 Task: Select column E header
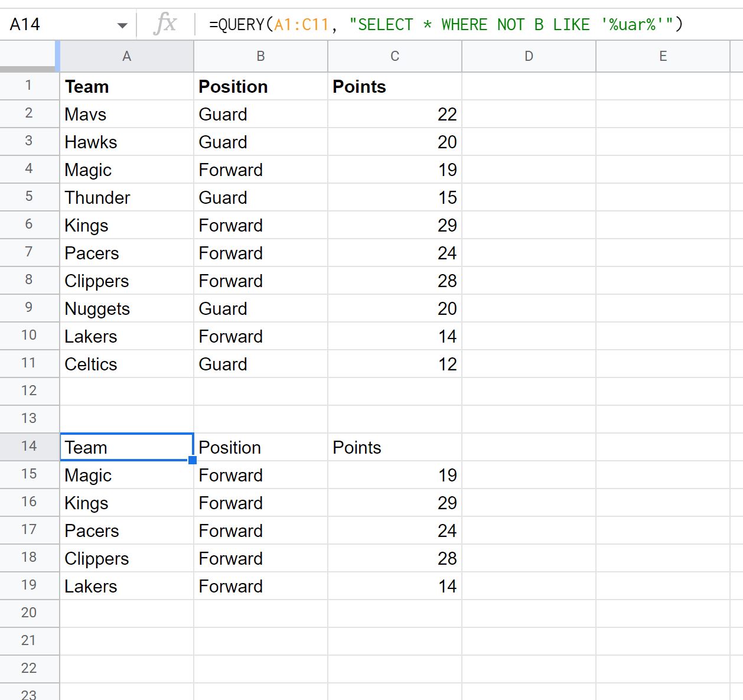pos(663,56)
